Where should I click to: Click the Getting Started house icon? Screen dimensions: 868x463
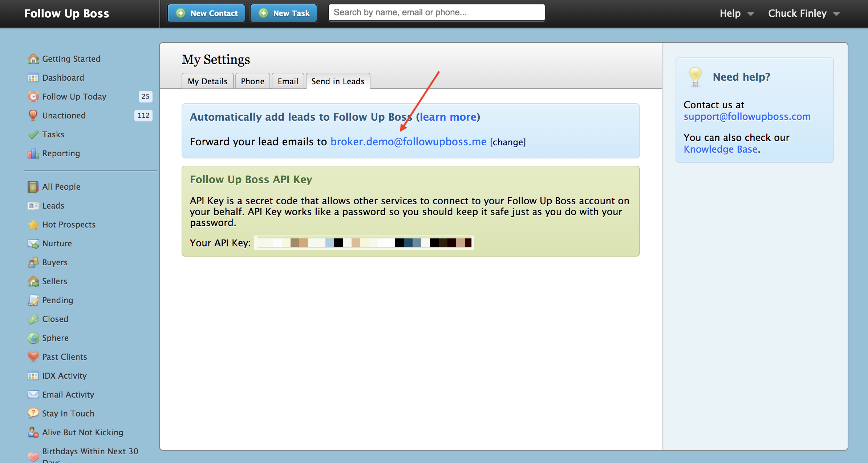pos(33,59)
